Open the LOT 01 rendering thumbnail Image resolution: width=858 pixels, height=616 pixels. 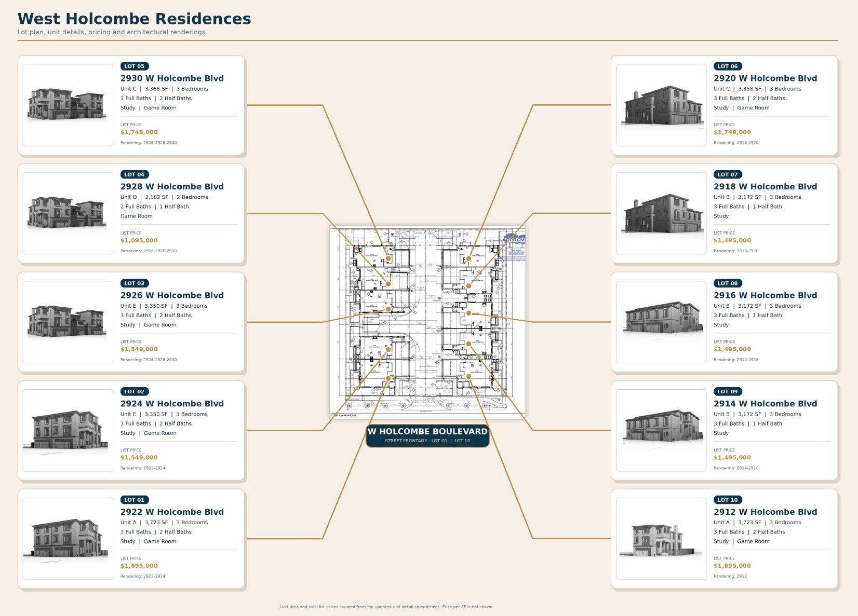click(68, 539)
